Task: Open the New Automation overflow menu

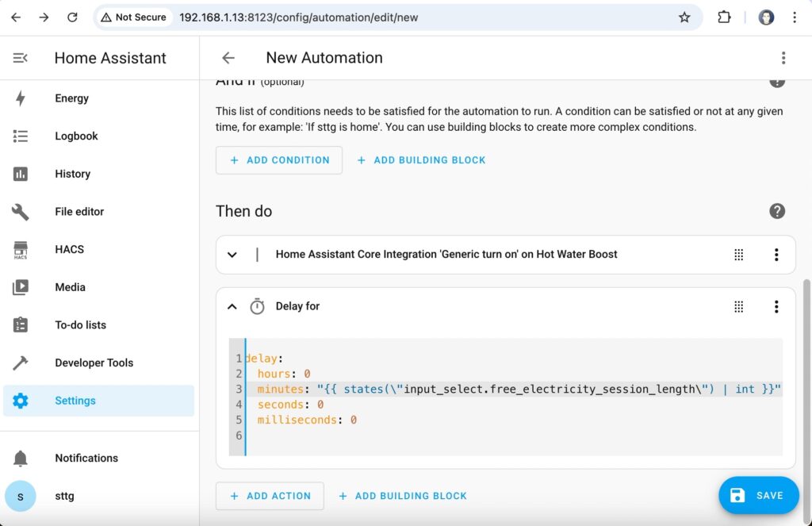Action: coord(783,58)
